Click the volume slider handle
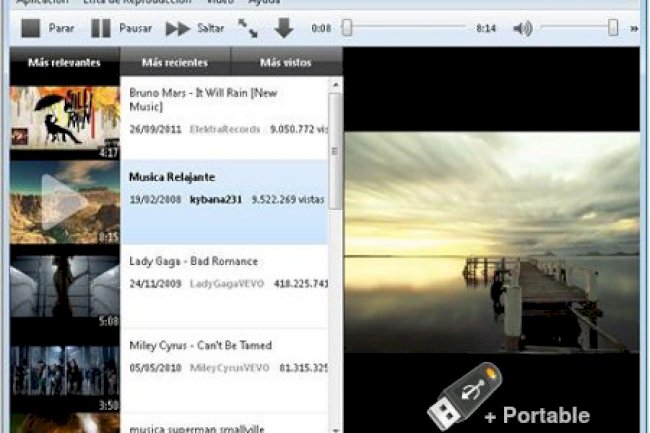This screenshot has height=433, width=650. tap(613, 28)
